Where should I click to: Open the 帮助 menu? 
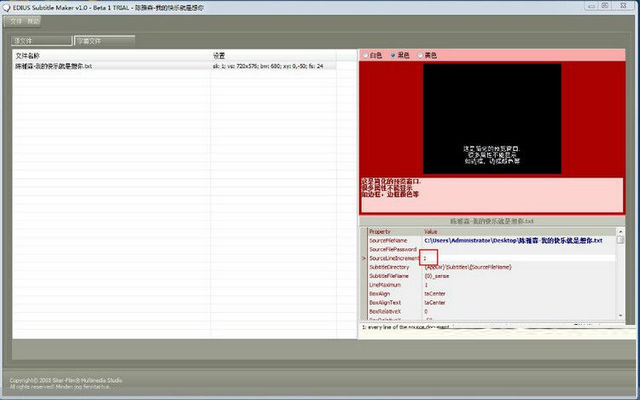click(x=35, y=20)
